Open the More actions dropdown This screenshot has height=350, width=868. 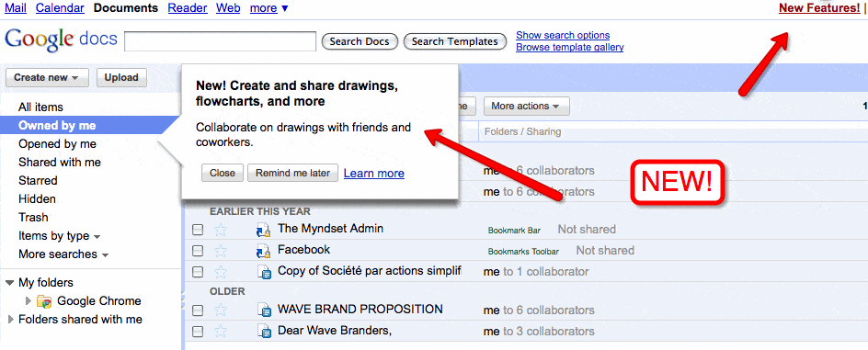[527, 106]
